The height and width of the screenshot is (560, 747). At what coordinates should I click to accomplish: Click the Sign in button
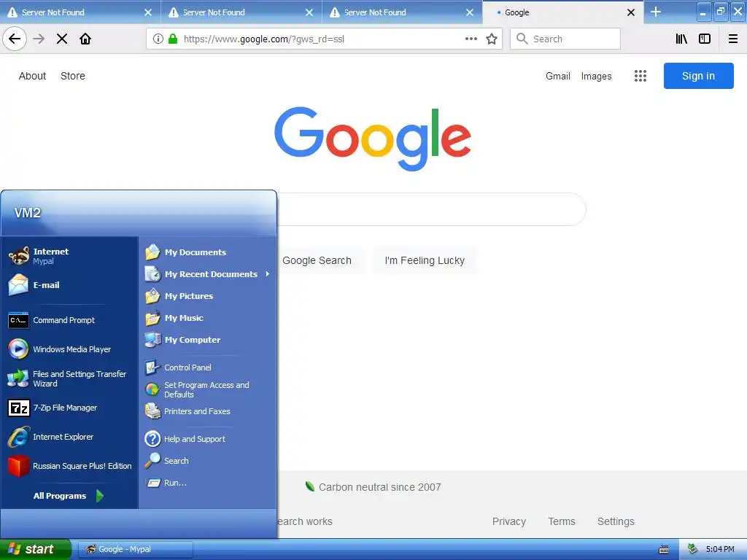click(698, 76)
